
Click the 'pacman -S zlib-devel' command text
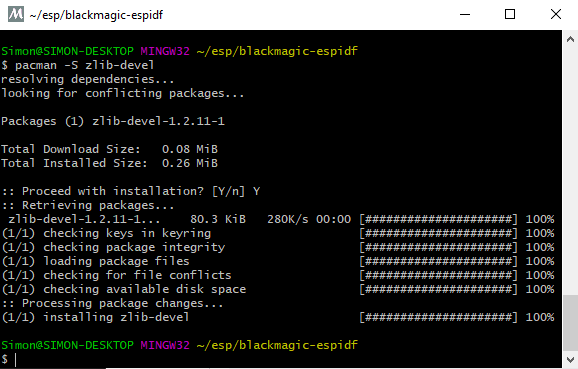pyautogui.click(x=84, y=65)
